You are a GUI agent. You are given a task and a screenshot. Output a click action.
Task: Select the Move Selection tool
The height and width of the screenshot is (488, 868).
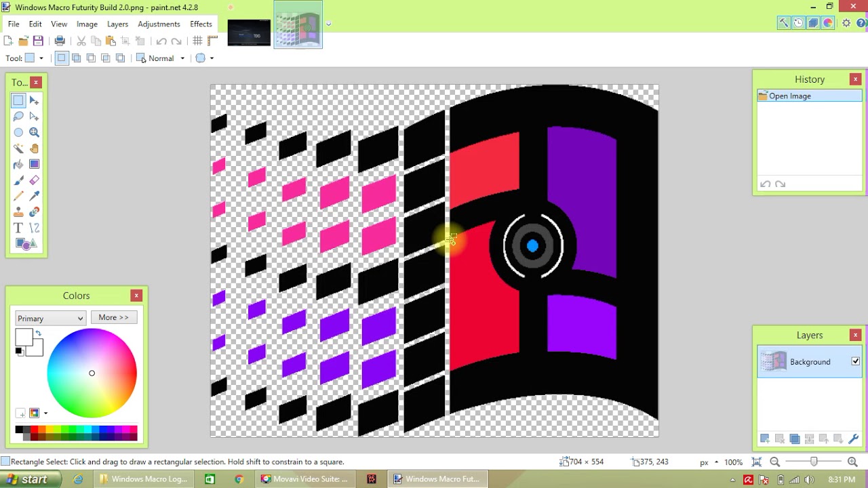34,117
